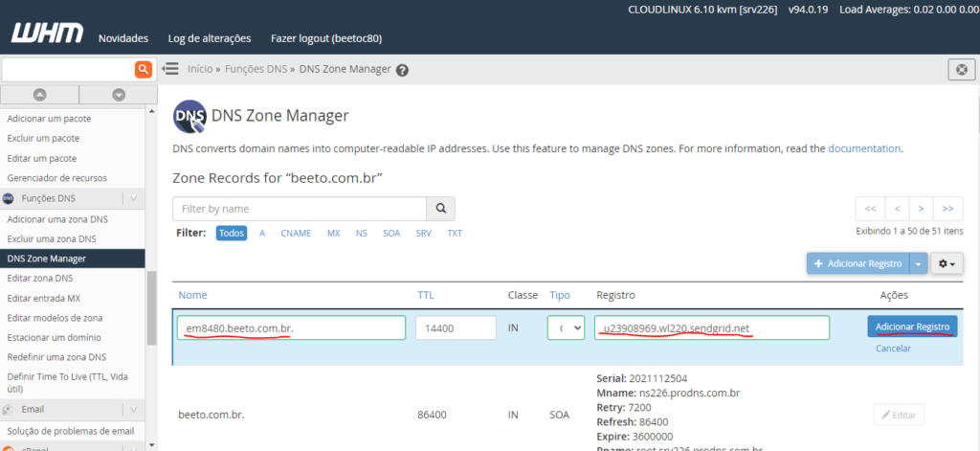
Task: Click the orange search magnifier button
Action: [144, 70]
